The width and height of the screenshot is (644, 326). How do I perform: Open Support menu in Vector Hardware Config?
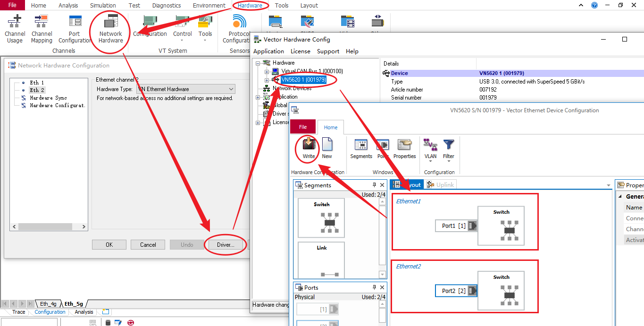[328, 51]
